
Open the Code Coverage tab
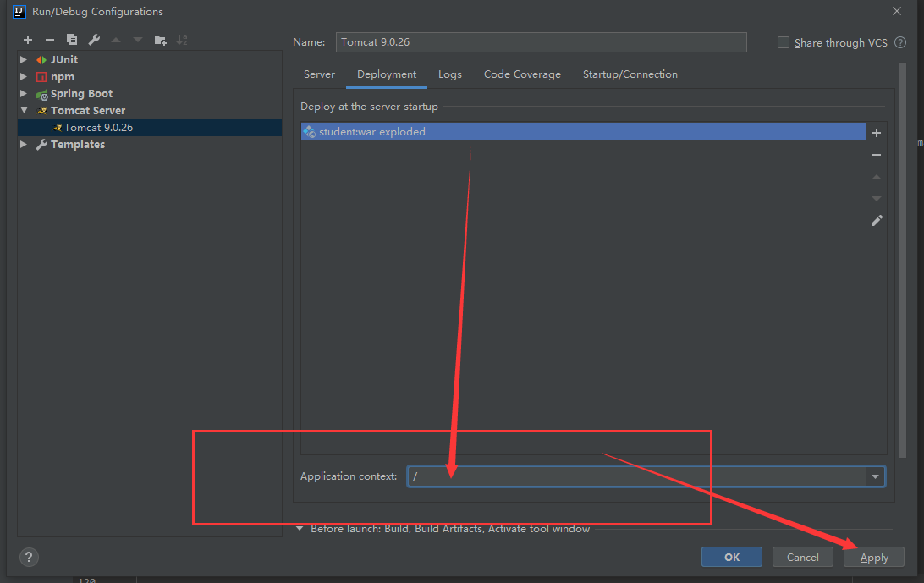522,74
